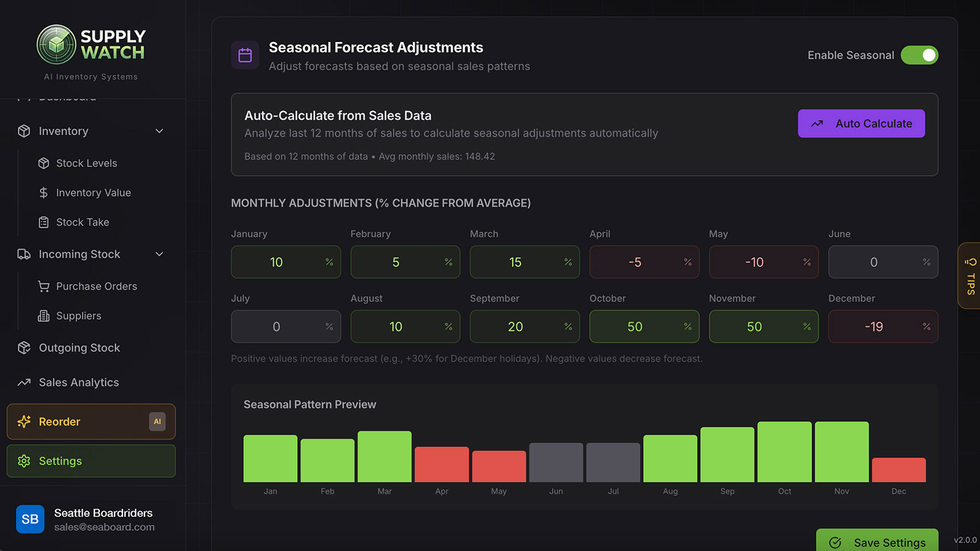Screen dimensions: 980x551
Task: Select Settings in the sidebar
Action: (x=91, y=461)
